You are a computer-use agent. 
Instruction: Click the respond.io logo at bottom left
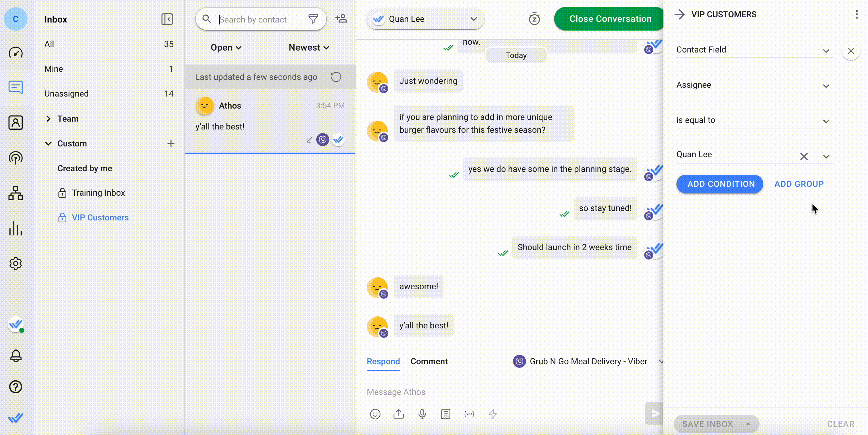tap(16, 417)
